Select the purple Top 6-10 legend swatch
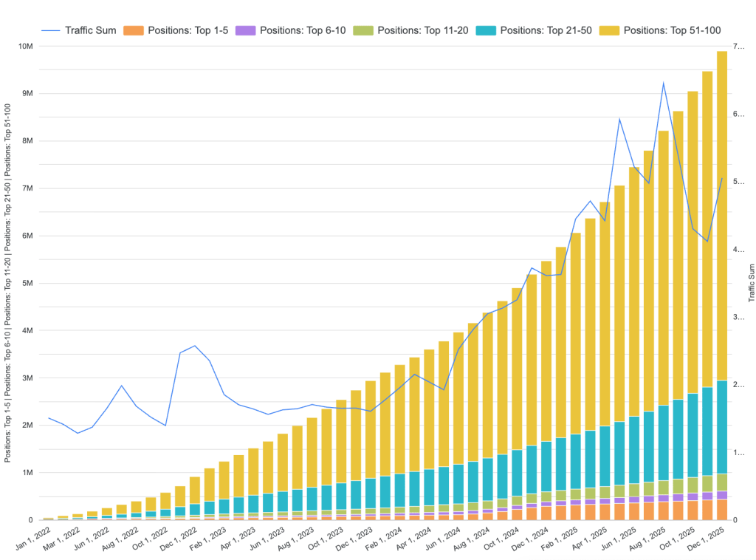This screenshot has height=560, width=756. tap(250, 30)
